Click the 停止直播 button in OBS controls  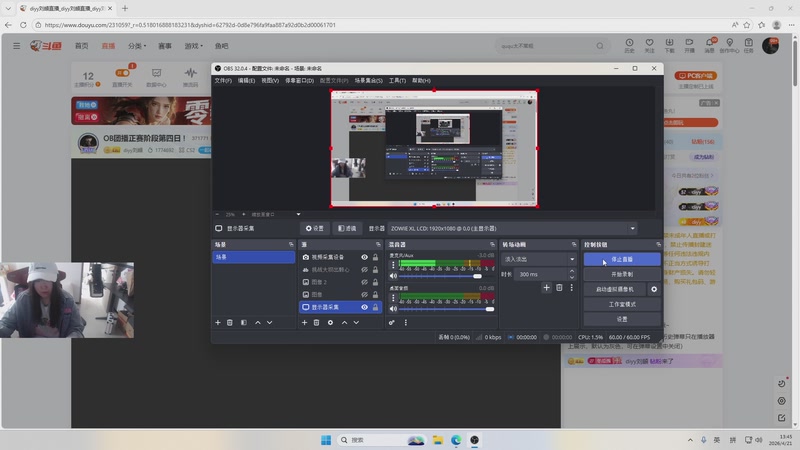pyautogui.click(x=622, y=259)
